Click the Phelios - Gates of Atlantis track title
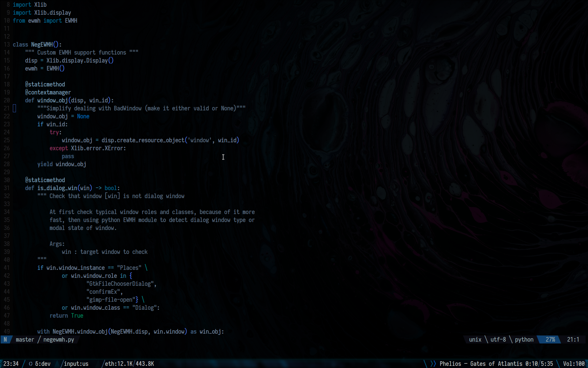The height and width of the screenshot is (368, 588). pos(481,364)
